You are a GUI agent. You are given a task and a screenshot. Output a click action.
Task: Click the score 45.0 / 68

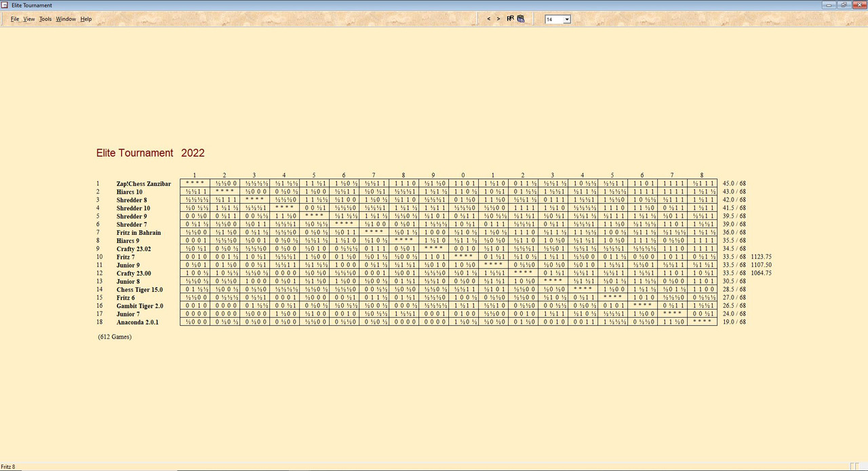[x=734, y=184]
